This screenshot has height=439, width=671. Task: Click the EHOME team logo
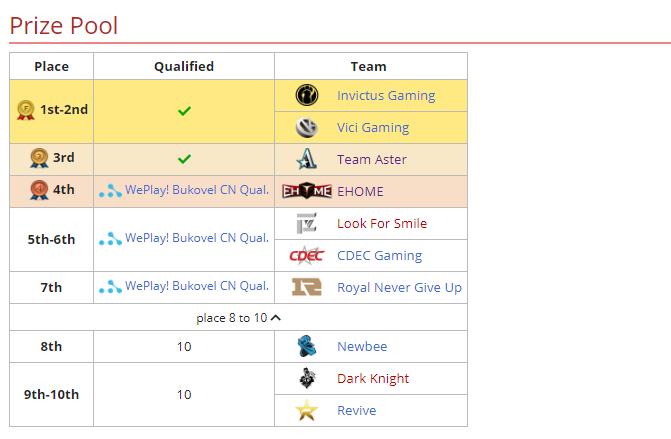pos(306,191)
